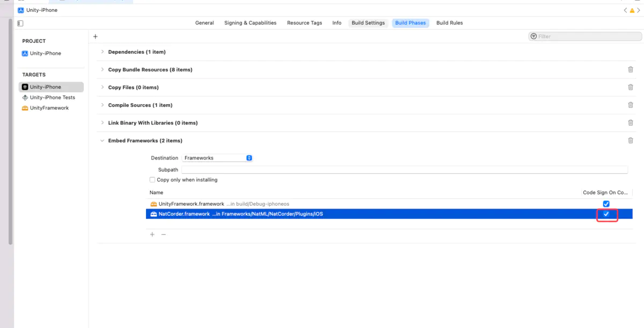This screenshot has height=328, width=644.
Task: Toggle Code Sign for NatCorder.framework
Action: pyautogui.click(x=606, y=214)
